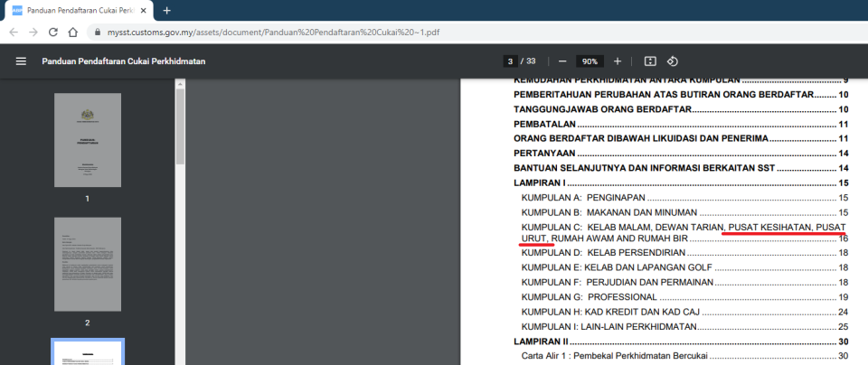Image resolution: width=868 pixels, height=365 pixels.
Task: Open ORANG BERDAFTAR DIBAWAH LIKUIDASI entry
Action: (682, 138)
